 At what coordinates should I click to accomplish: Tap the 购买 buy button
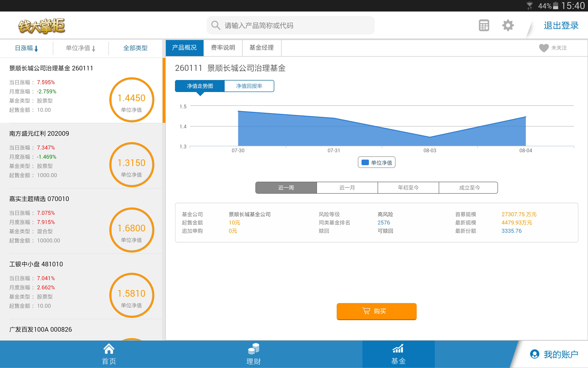376,311
